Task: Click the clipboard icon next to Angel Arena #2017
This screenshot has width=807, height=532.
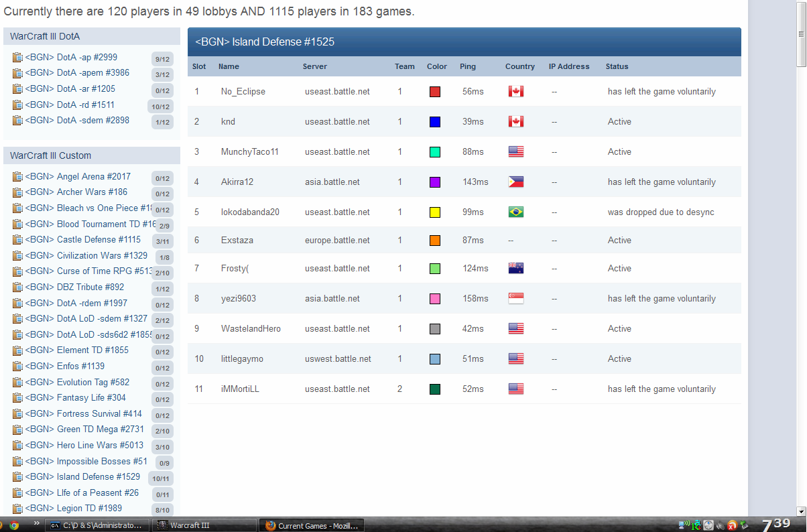Action: pos(17,177)
